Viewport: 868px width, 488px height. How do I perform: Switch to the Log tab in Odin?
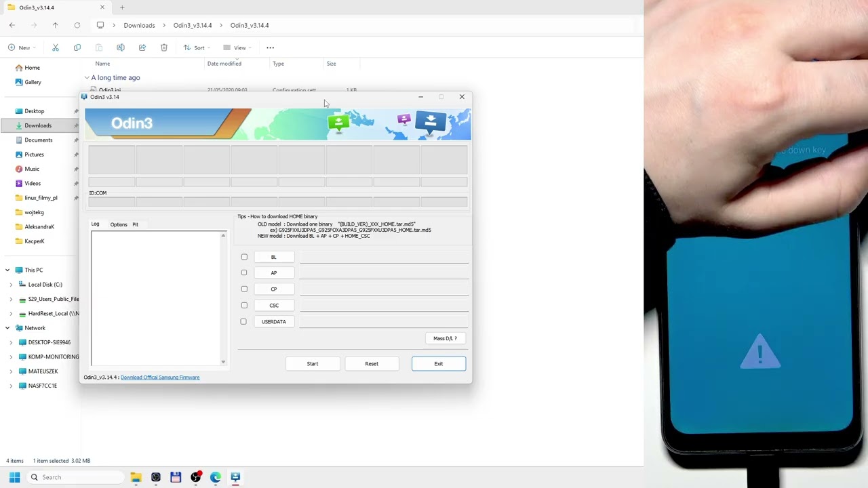(96, 224)
